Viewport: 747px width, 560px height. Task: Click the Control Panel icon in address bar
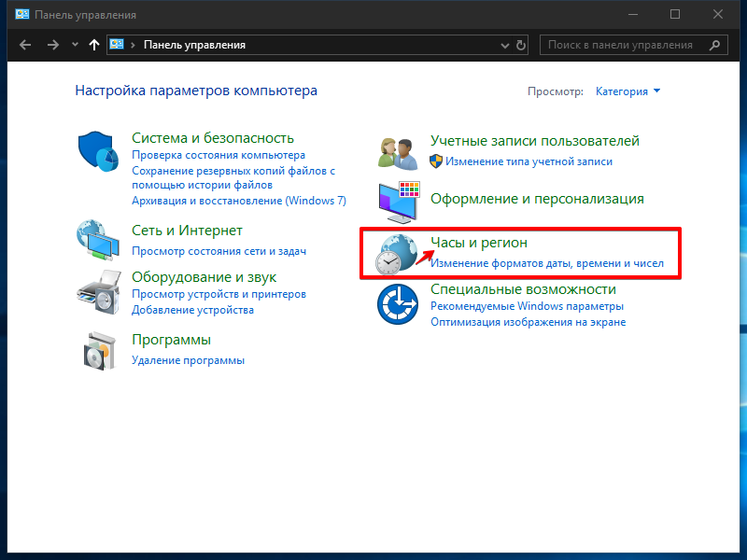click(x=117, y=44)
